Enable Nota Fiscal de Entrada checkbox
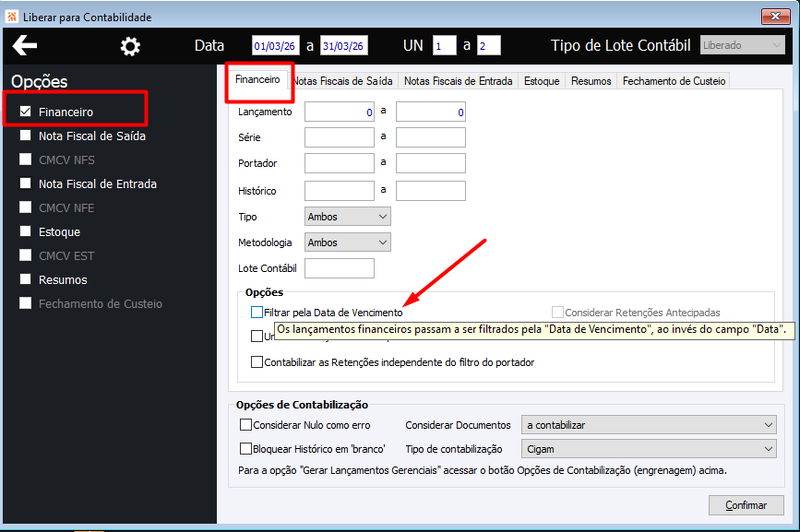Viewport: 800px width, 532px height. click(x=26, y=183)
